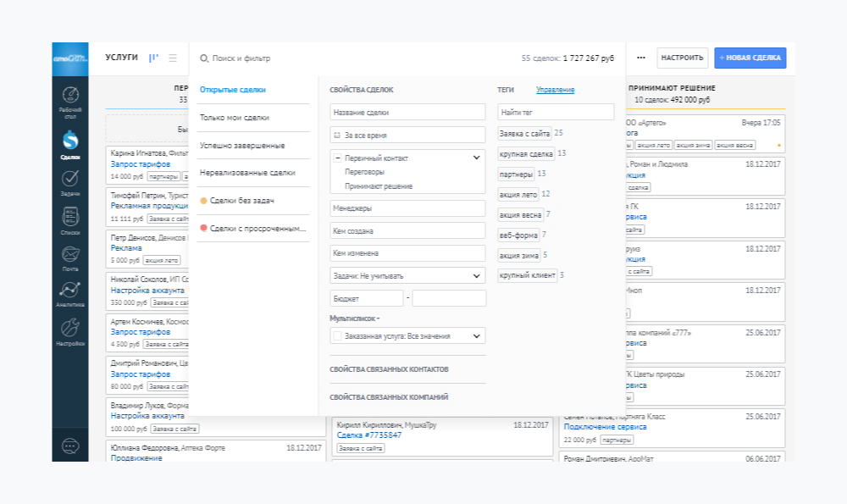Expand the Задачи: Не учитывать dropdown
The image size is (847, 504).
(408, 274)
